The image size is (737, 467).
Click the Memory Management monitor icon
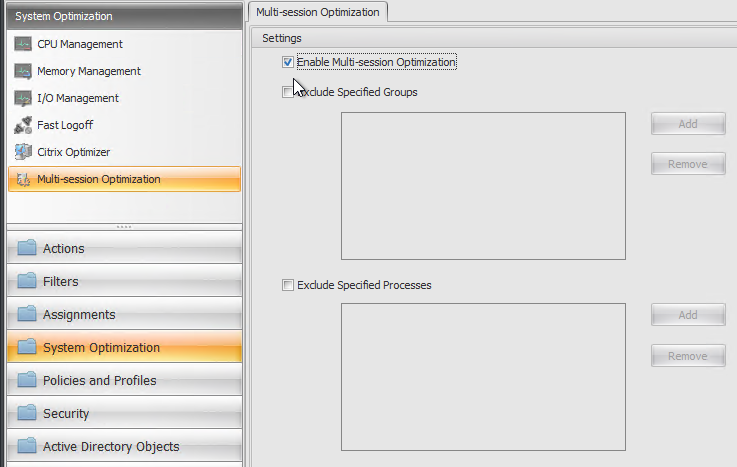click(x=23, y=71)
